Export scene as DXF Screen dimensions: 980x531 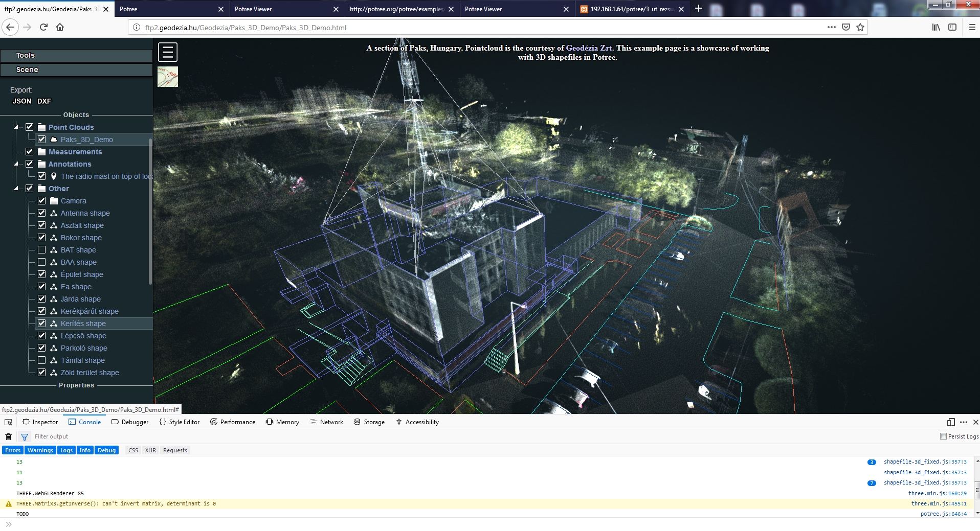[43, 101]
